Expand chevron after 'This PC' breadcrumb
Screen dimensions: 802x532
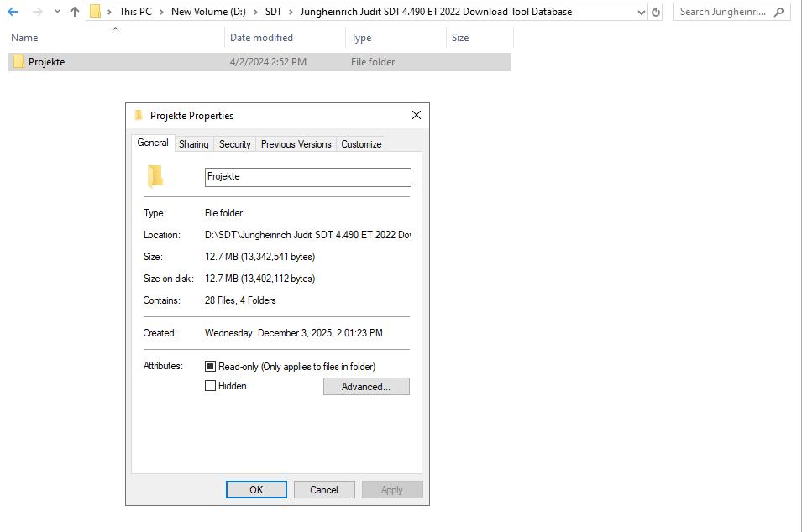click(x=161, y=12)
